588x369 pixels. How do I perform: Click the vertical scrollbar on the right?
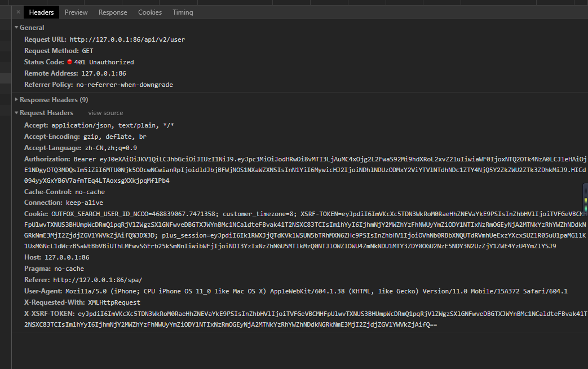click(x=585, y=199)
